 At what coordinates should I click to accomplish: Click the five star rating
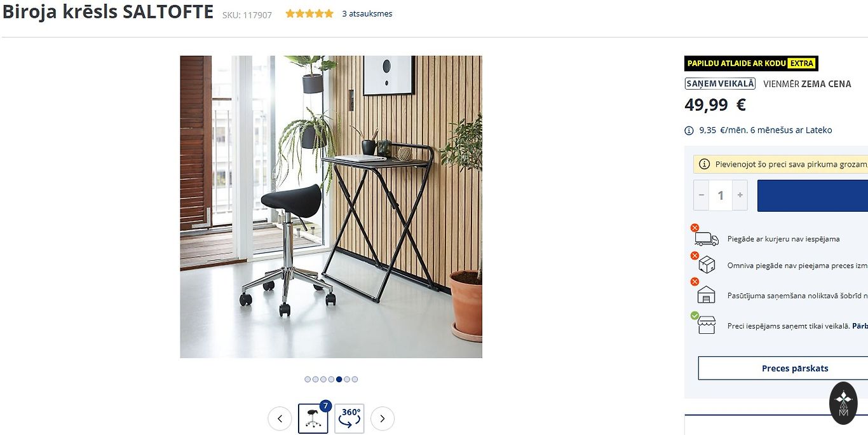309,13
